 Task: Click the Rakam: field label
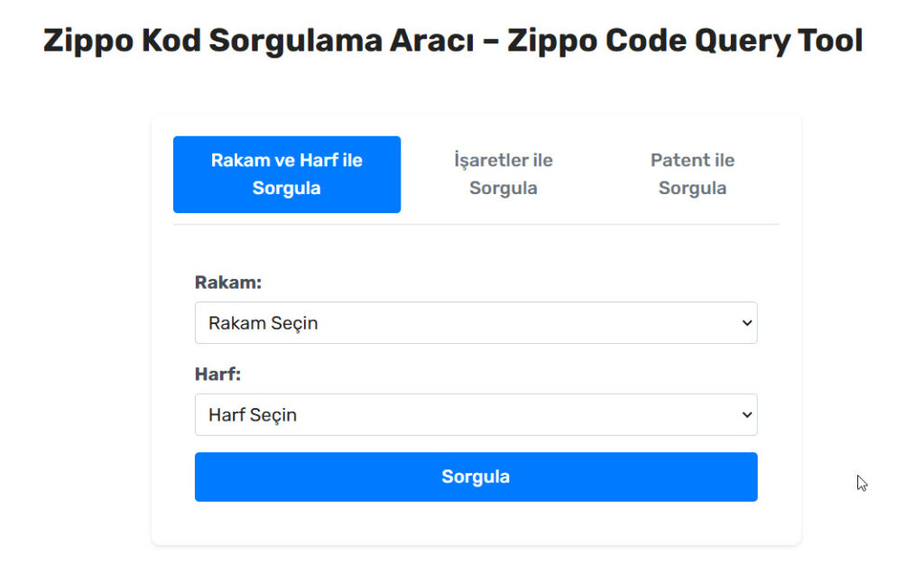[228, 283]
